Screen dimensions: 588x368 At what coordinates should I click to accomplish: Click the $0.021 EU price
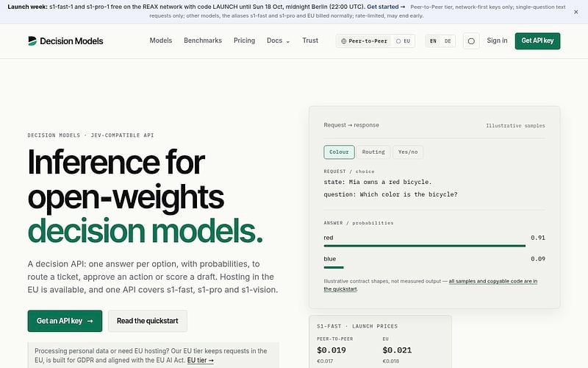(397, 350)
